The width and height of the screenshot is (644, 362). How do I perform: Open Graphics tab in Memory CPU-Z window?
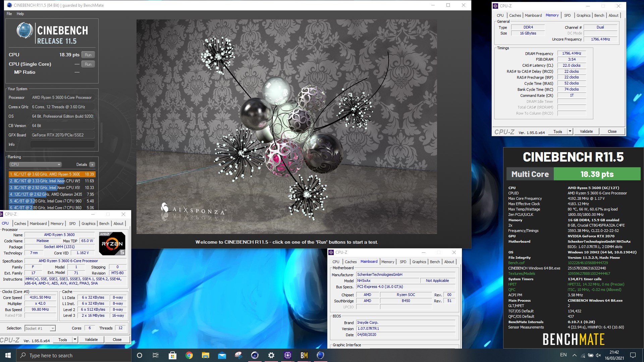(583, 15)
